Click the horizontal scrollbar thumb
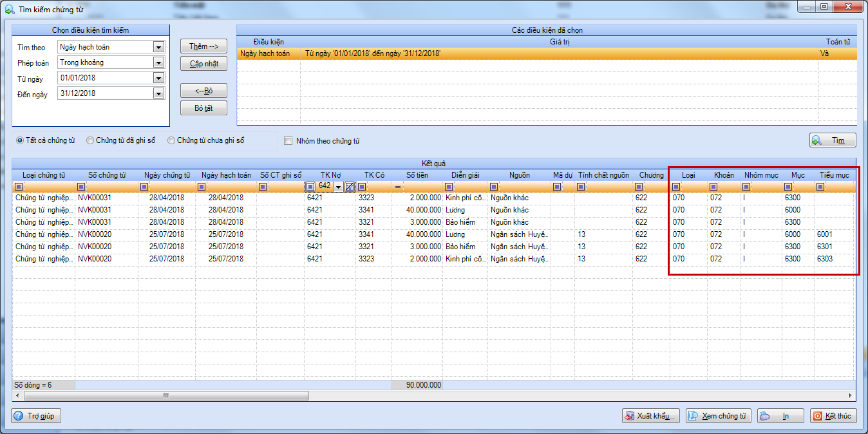Viewport: 868px width, 434px height. coord(165,395)
